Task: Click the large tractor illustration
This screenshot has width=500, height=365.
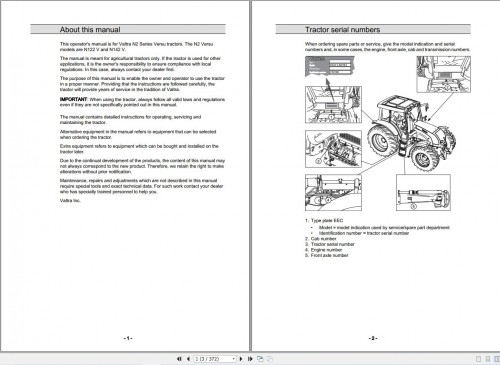Action: pyautogui.click(x=412, y=133)
